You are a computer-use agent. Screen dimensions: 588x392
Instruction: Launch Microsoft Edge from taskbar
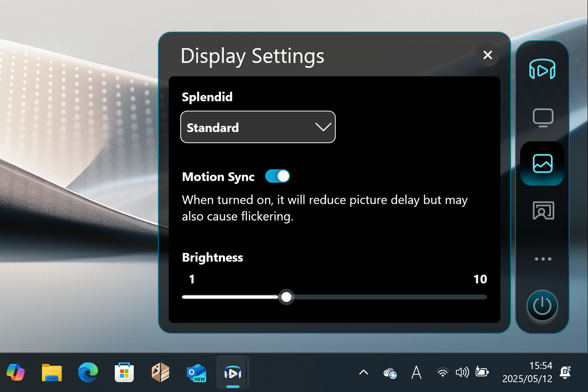click(x=88, y=373)
